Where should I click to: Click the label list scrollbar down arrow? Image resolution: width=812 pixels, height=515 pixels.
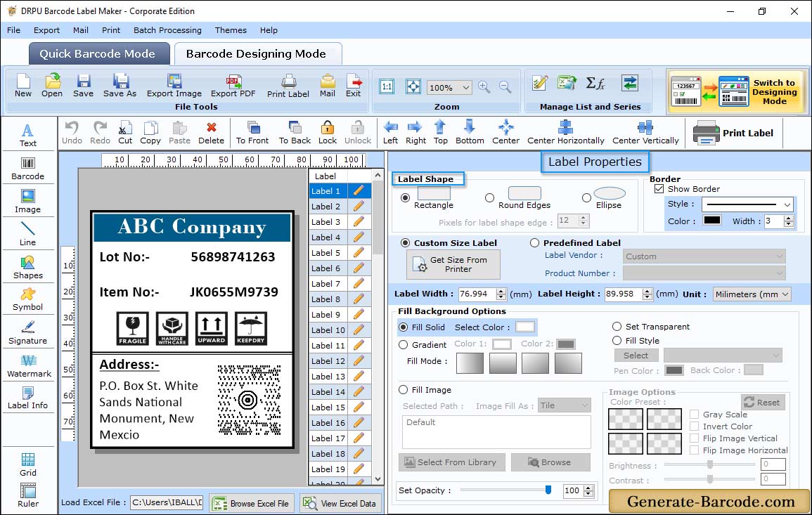tap(378, 479)
